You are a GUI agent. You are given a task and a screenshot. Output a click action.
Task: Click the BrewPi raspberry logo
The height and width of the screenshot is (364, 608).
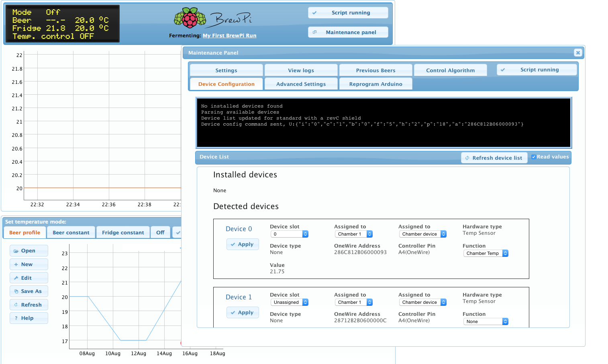(x=190, y=18)
